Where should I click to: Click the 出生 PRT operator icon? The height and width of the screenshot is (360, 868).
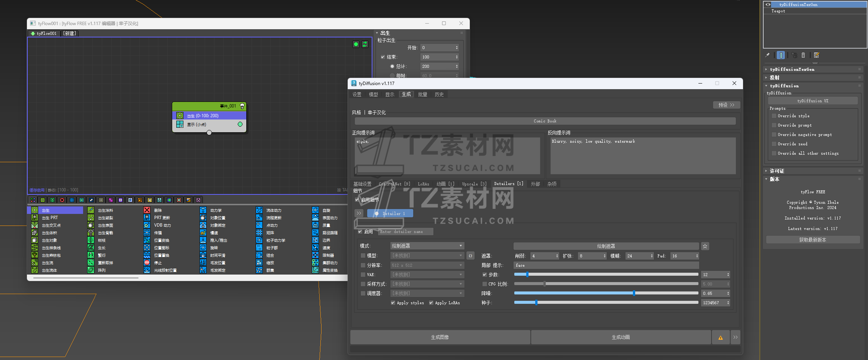tap(34, 218)
